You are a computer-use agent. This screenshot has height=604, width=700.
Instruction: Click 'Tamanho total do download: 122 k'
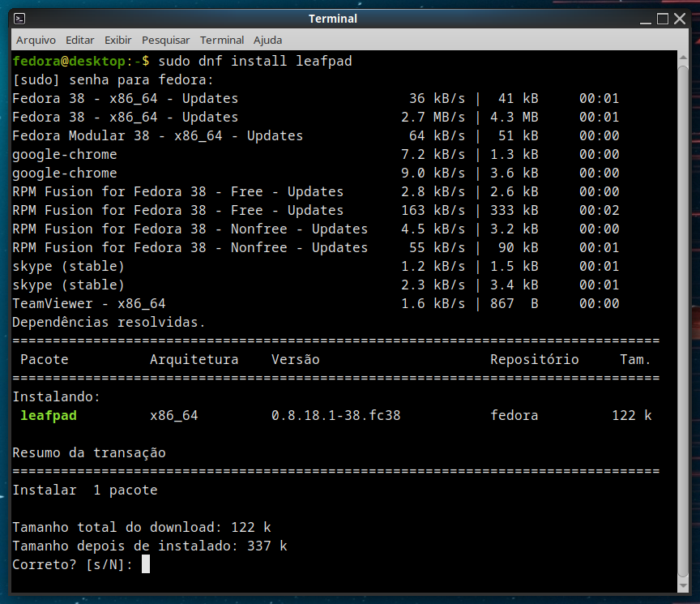coord(142,527)
